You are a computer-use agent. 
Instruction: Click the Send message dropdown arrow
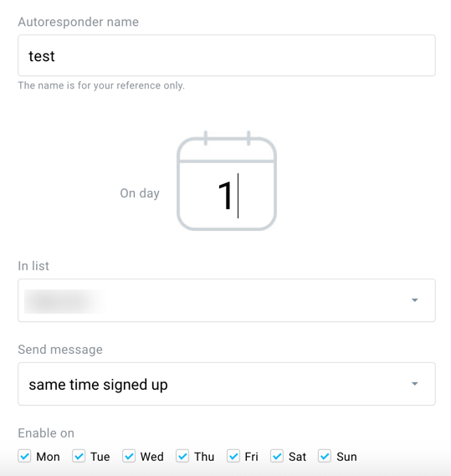(x=414, y=384)
